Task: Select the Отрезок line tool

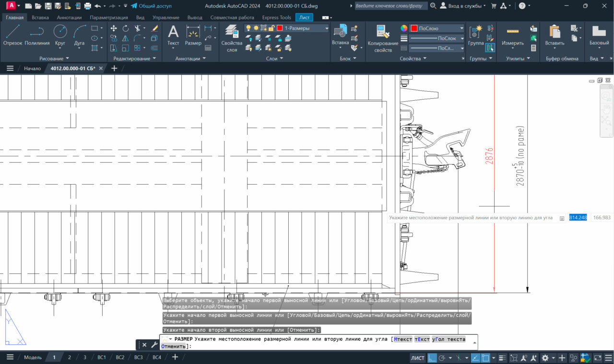Action: pyautogui.click(x=12, y=35)
